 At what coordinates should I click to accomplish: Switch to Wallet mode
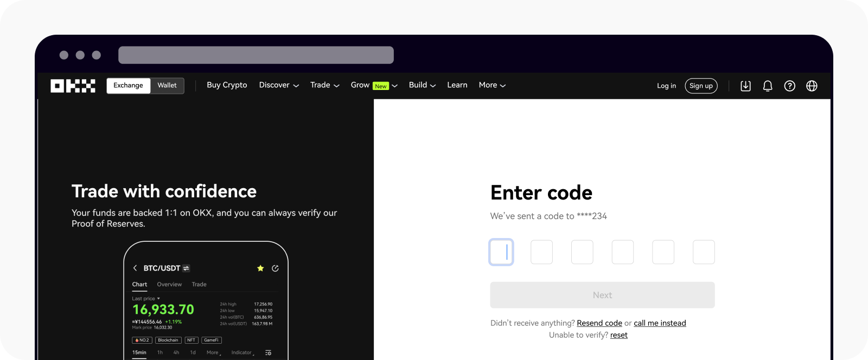coord(167,86)
